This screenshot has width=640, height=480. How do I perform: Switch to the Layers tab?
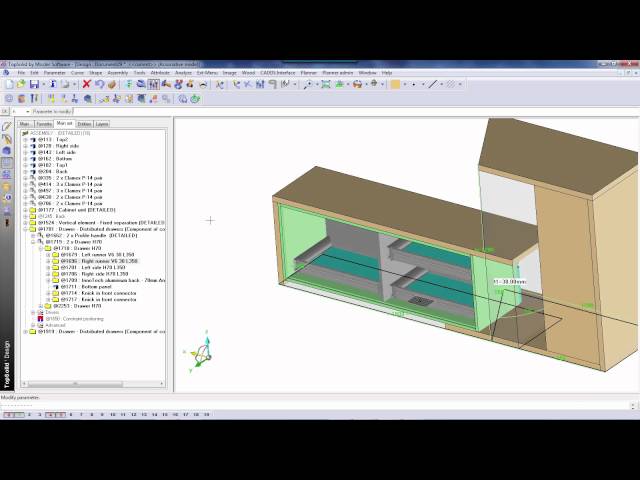click(x=102, y=124)
